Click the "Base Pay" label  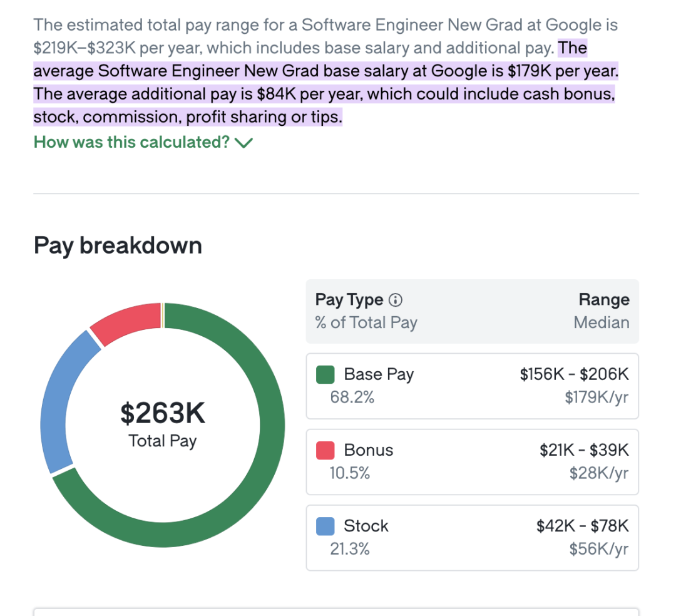coord(379,374)
